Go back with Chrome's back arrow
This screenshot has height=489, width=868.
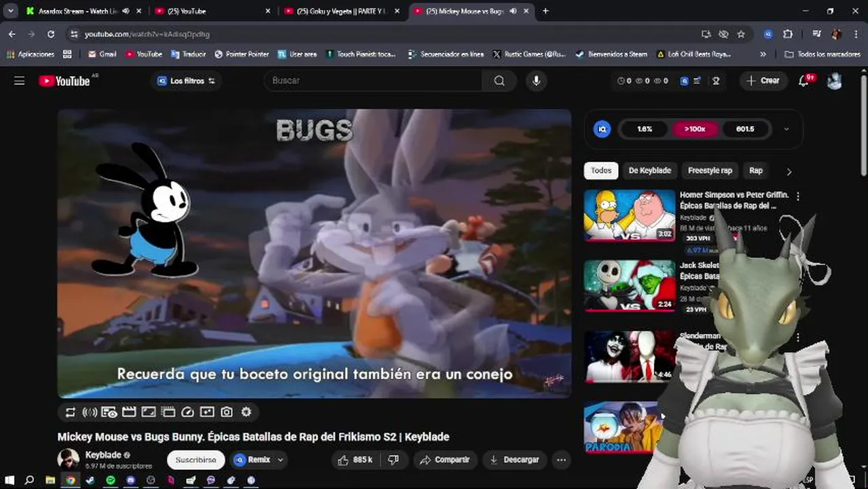pos(12,34)
